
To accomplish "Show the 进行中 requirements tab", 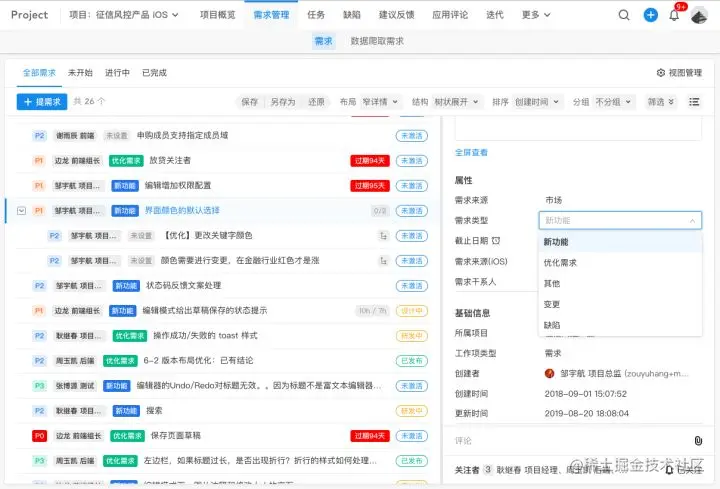I will click(x=117, y=73).
